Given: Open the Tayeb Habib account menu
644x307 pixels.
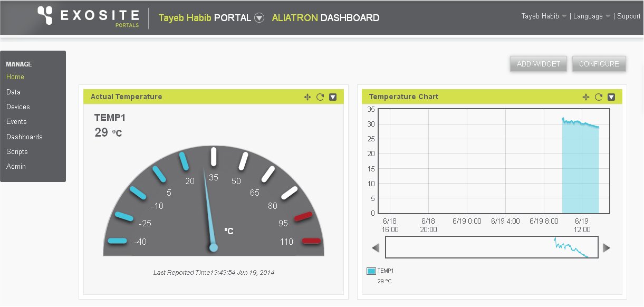Looking at the screenshot, I should coord(544,16).
